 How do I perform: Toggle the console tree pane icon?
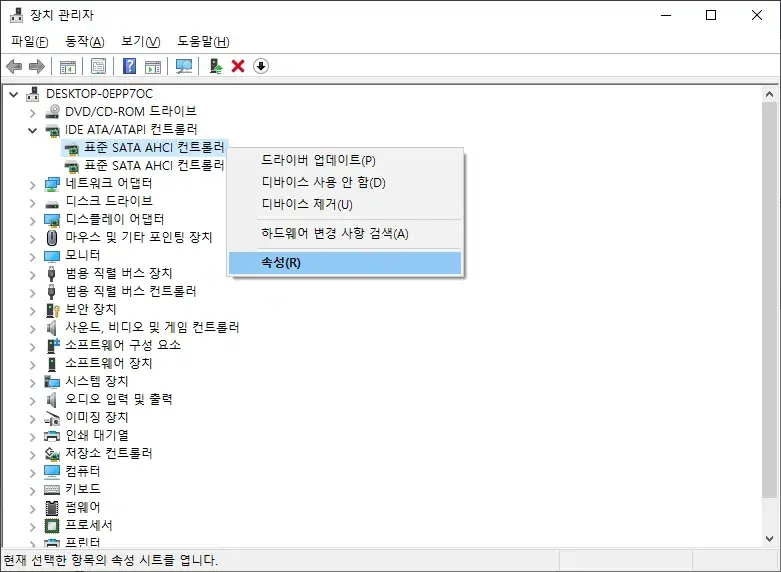(x=67, y=66)
